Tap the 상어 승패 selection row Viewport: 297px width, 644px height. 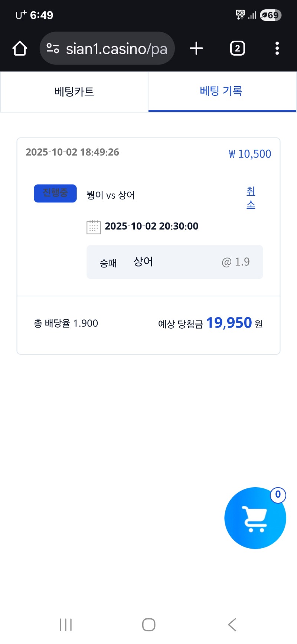pyautogui.click(x=174, y=262)
